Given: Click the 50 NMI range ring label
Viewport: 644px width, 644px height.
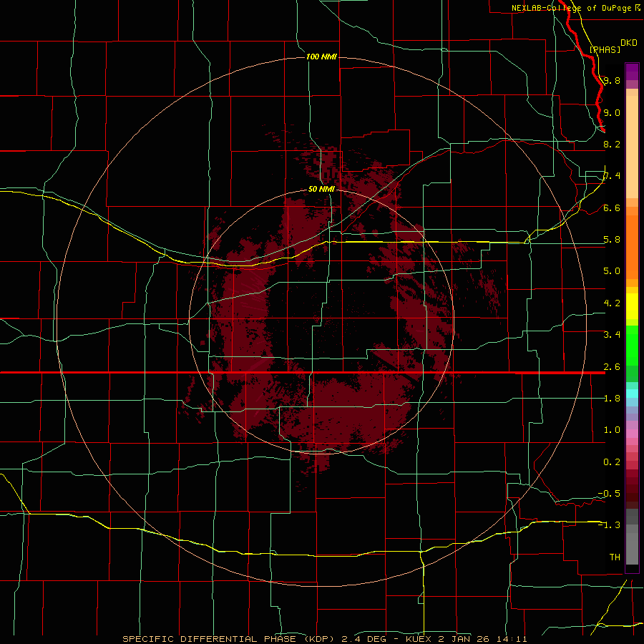Looking at the screenshot, I should (321, 189).
